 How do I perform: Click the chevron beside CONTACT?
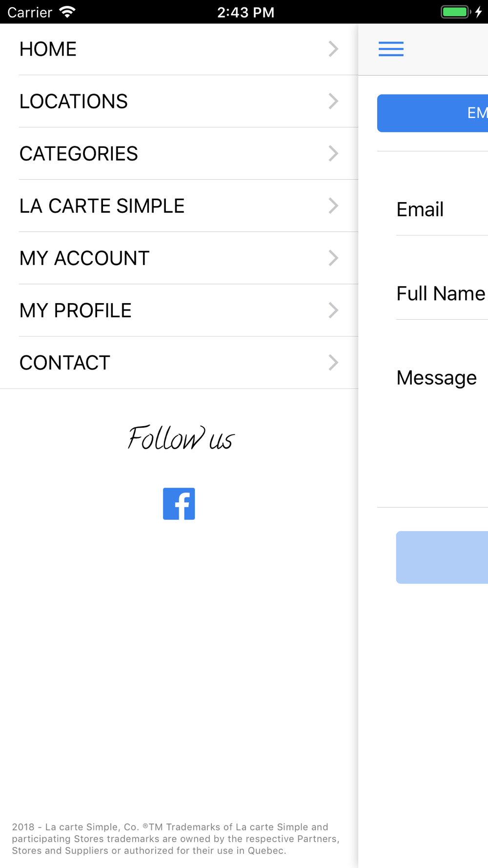333,362
